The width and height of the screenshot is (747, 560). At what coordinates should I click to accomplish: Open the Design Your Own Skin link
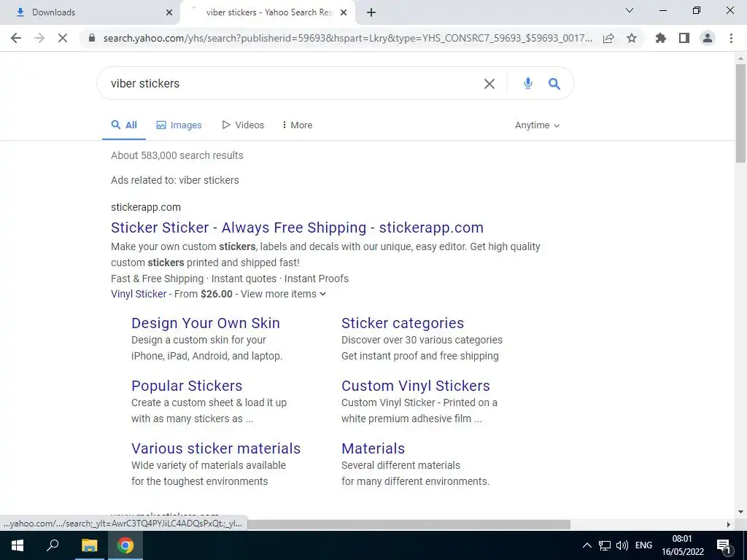click(206, 323)
